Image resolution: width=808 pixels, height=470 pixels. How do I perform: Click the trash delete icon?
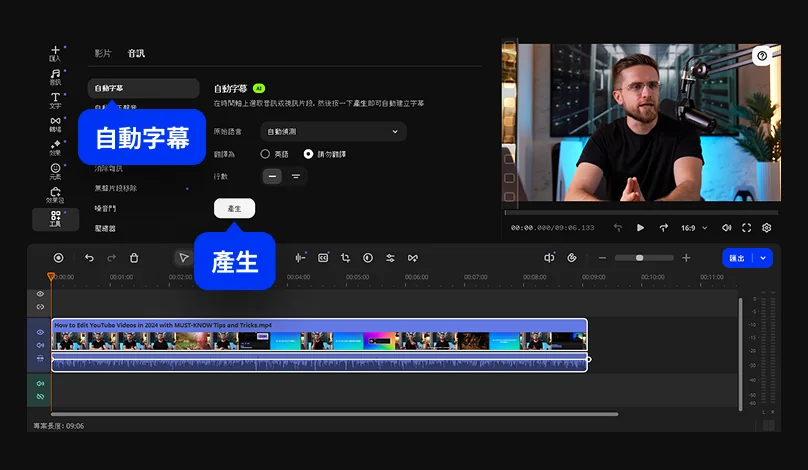(x=134, y=258)
